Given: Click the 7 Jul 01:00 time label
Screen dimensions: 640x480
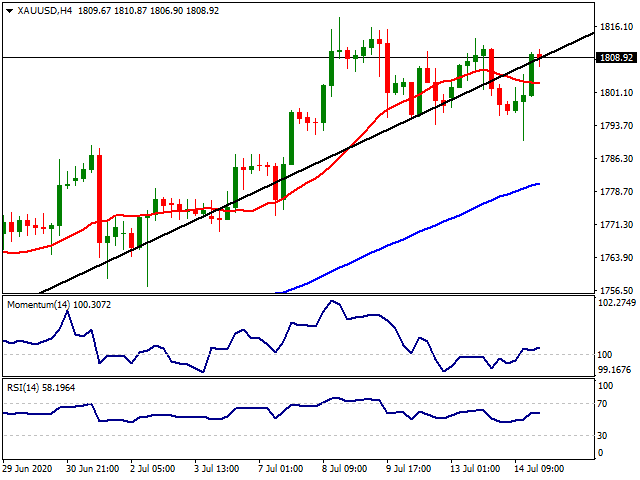Looking at the screenshot, I should 280,469.
